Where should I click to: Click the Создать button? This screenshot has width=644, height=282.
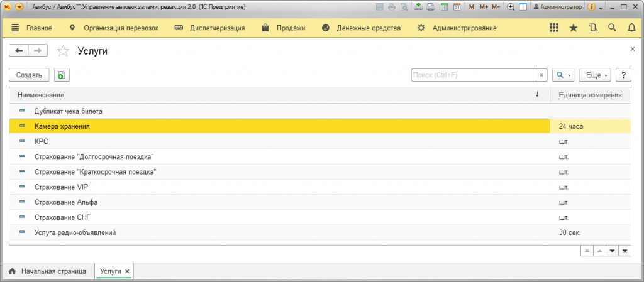(x=29, y=75)
